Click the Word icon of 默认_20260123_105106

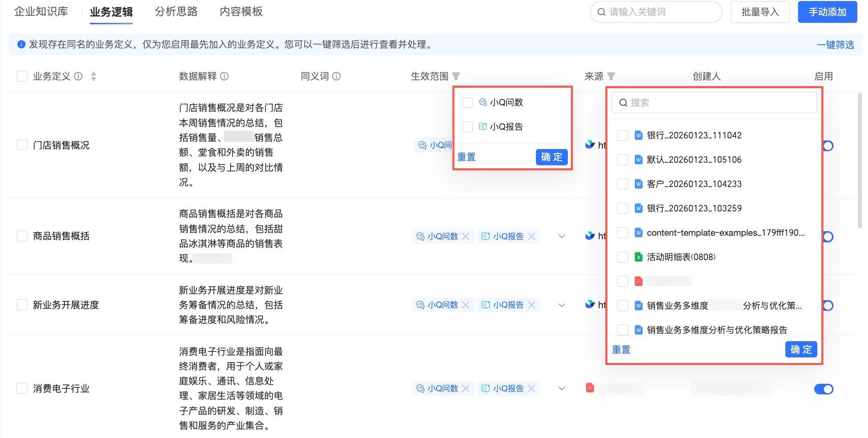click(x=639, y=160)
